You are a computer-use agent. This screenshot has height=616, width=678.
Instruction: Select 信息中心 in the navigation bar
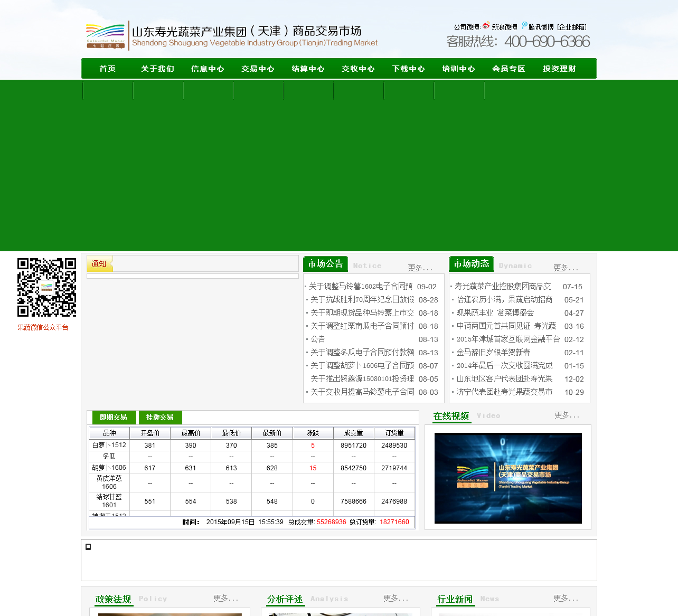208,69
